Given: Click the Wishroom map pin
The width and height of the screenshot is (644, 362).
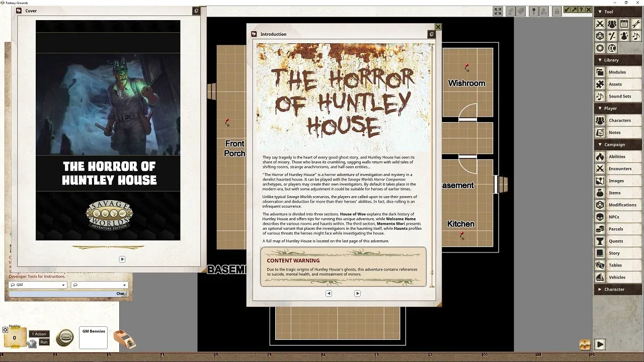Looking at the screenshot, I should [466, 66].
